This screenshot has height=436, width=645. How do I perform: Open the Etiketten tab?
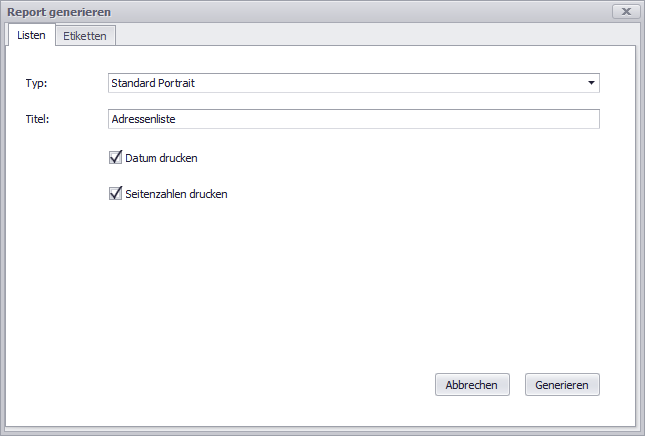point(86,35)
